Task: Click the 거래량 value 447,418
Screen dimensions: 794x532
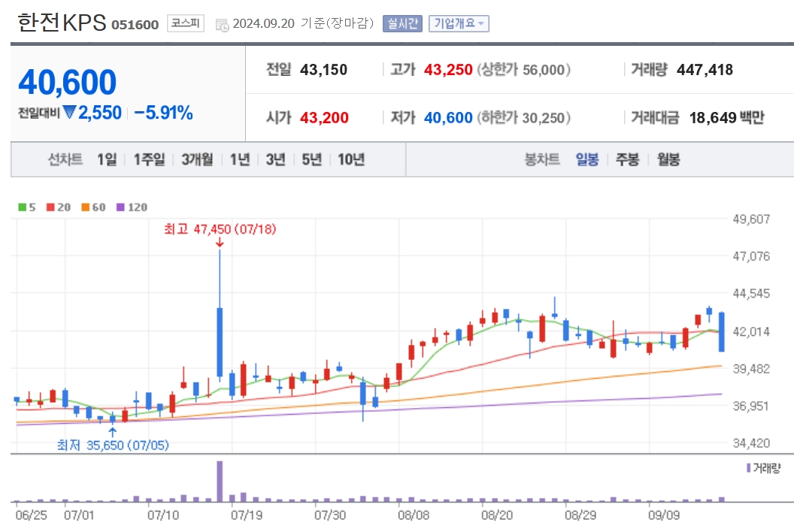Action: click(705, 69)
